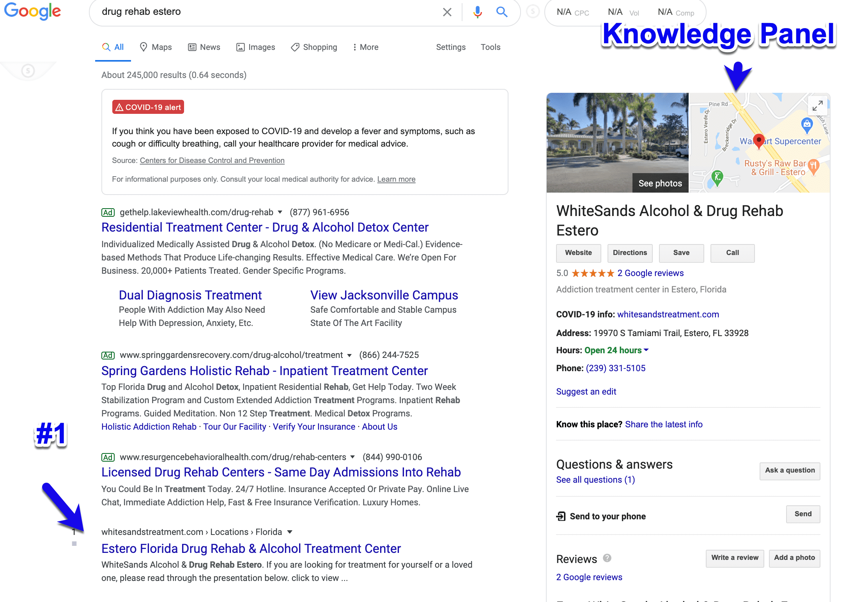Click the COVID-19 alert warning triangle icon
Image resolution: width=868 pixels, height=602 pixels.
(119, 107)
